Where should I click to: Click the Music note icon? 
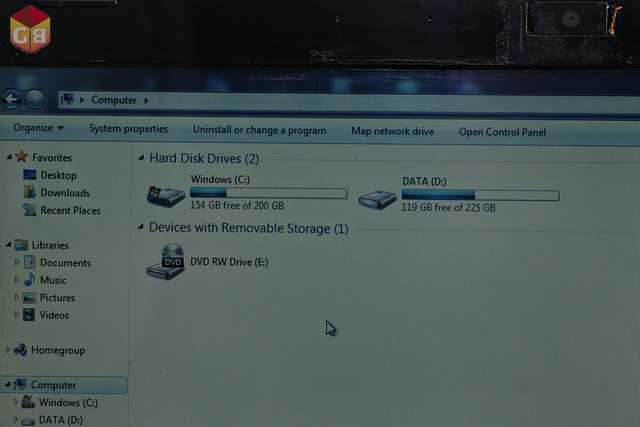29,280
